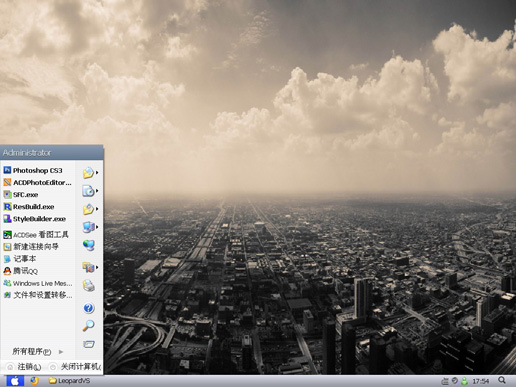Open green messenger buddy tray icon
The image size is (516, 387).
point(464,381)
